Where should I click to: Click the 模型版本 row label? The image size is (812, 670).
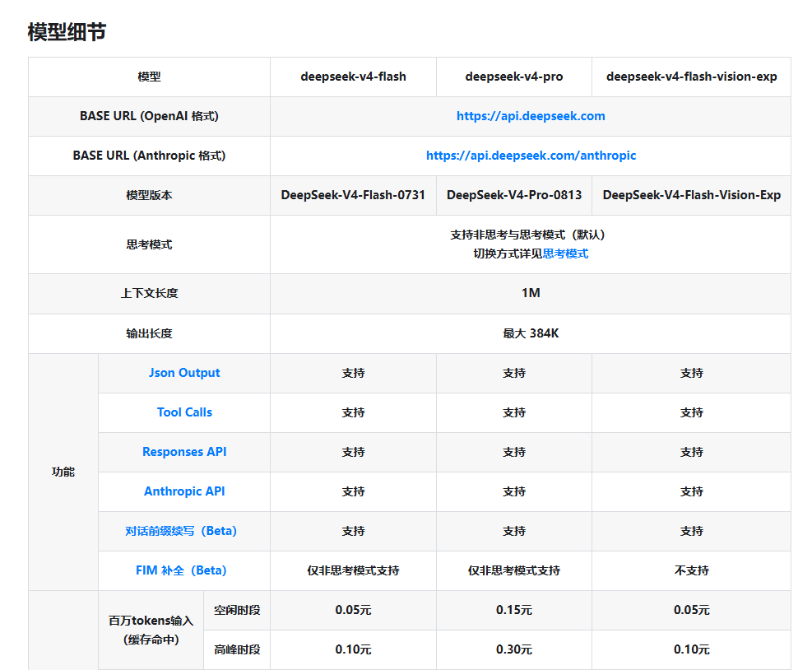[x=149, y=195]
